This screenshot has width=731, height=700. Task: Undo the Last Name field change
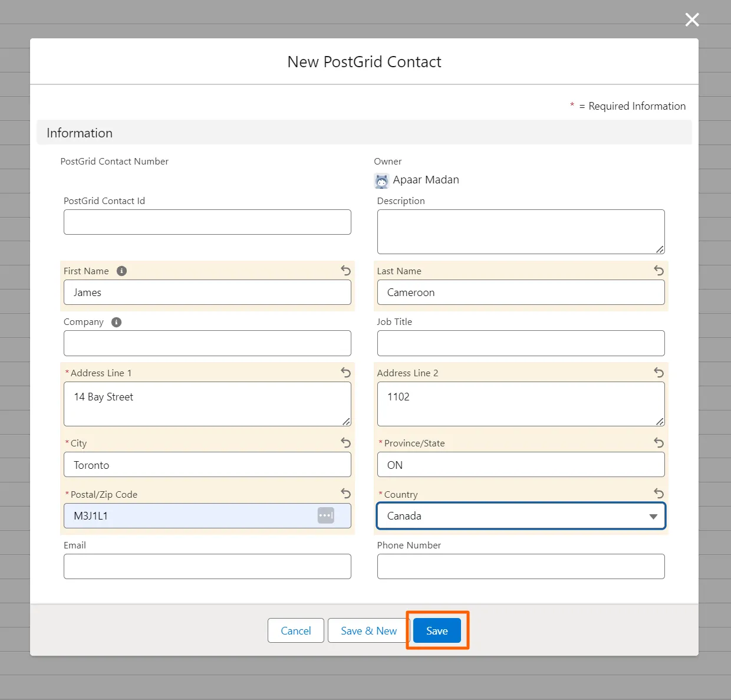coord(658,271)
